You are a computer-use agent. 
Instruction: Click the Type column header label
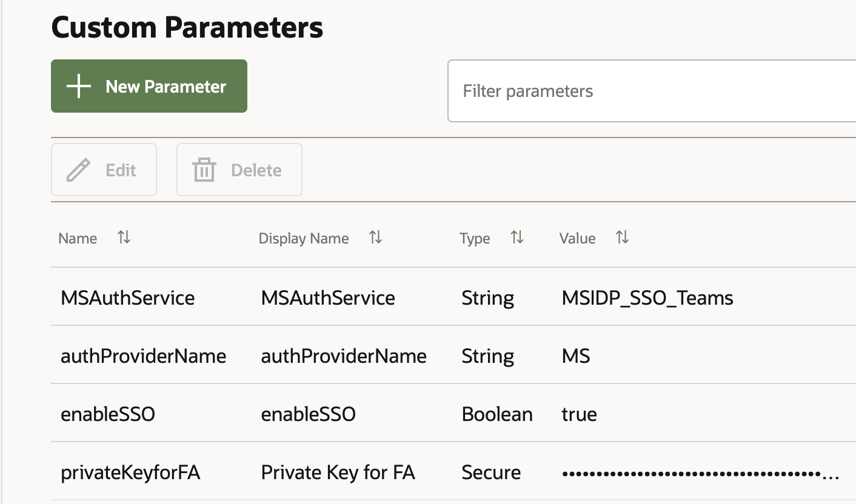coord(475,239)
